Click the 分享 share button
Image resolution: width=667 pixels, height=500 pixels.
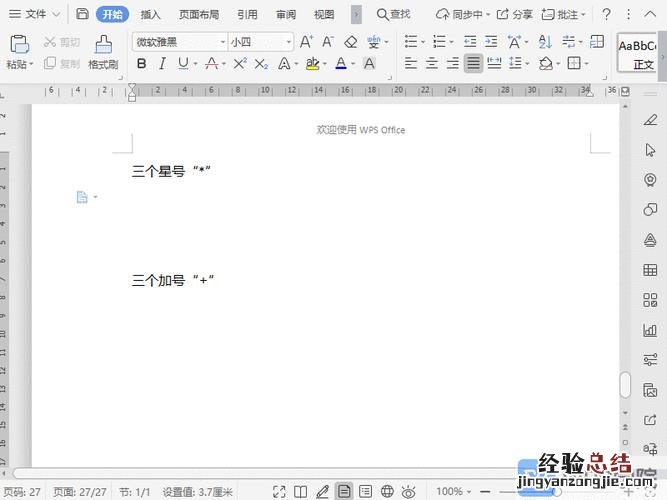tap(515, 15)
